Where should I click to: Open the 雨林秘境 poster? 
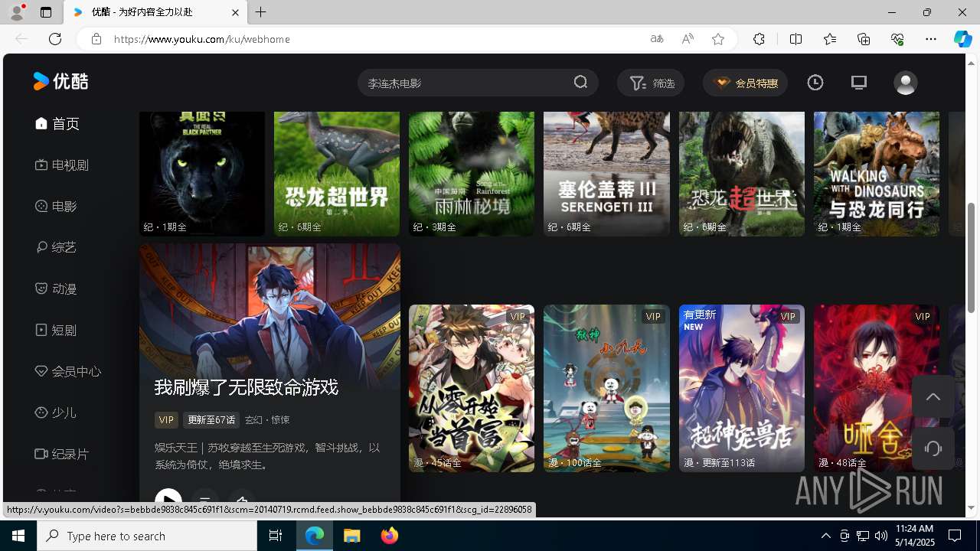point(472,174)
